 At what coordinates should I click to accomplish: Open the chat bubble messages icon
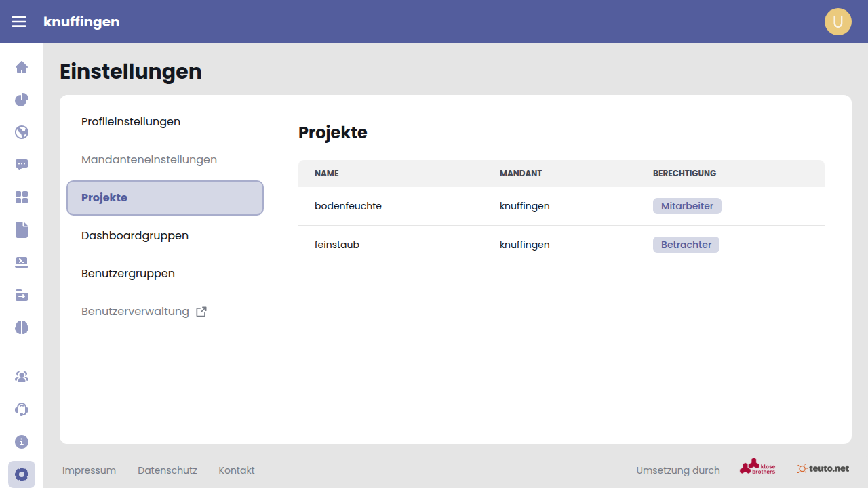(22, 165)
